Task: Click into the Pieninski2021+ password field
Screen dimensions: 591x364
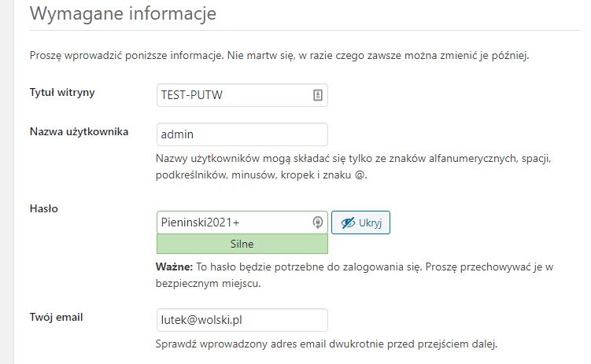Action: tap(232, 222)
